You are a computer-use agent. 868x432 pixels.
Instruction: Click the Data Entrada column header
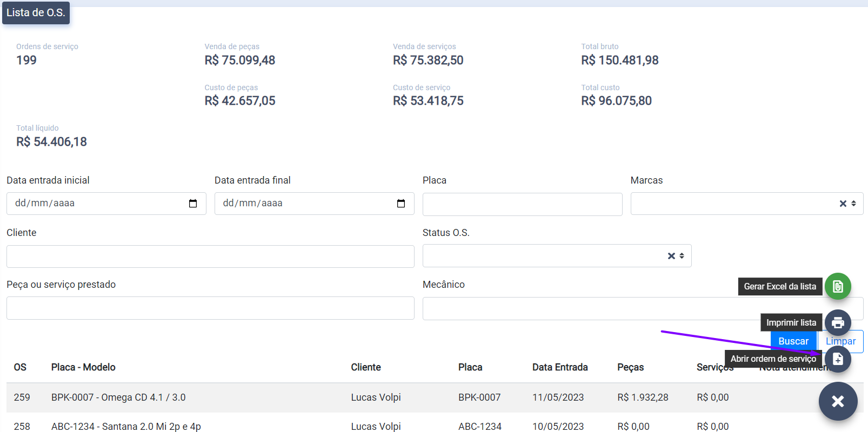(560, 367)
